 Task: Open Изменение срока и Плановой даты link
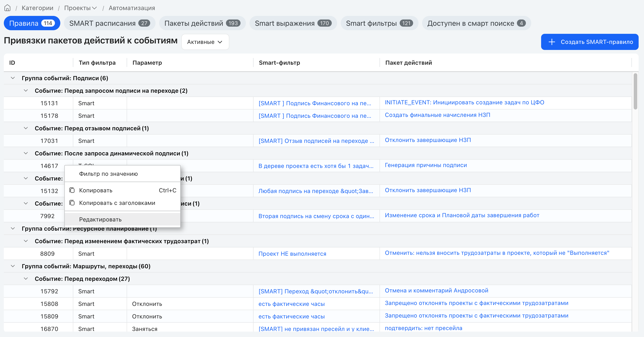click(462, 215)
